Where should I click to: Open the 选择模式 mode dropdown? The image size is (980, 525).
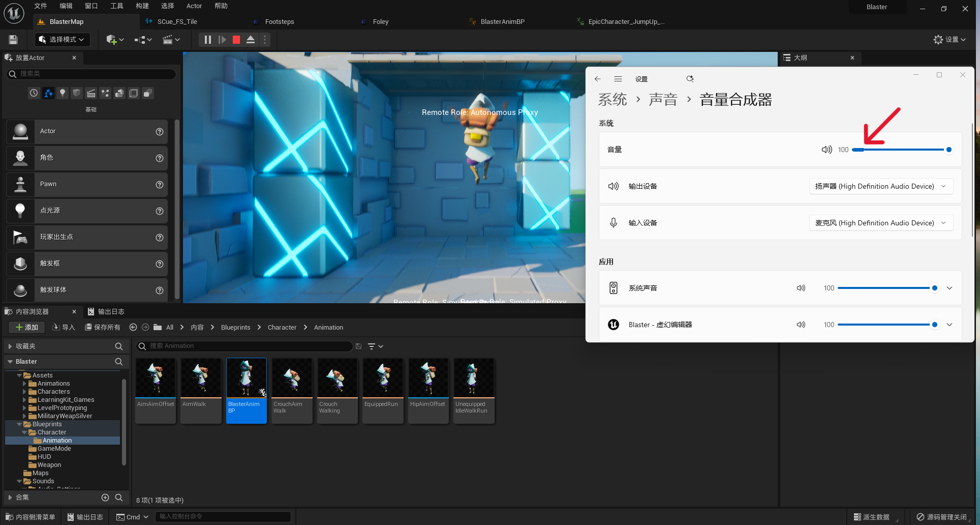pos(63,40)
